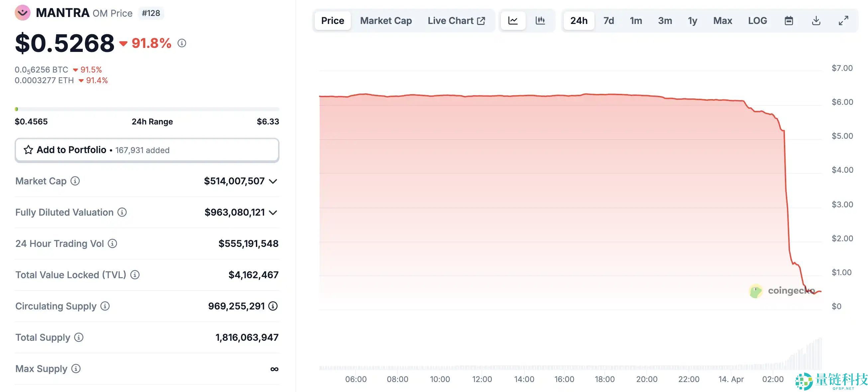Select the 7d time range

[608, 21]
